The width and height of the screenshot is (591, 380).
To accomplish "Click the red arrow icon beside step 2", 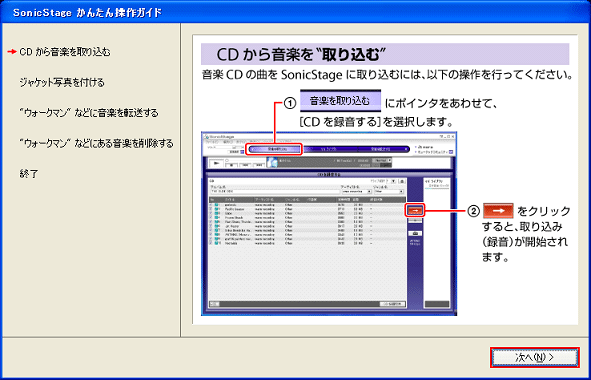I will 498,211.
